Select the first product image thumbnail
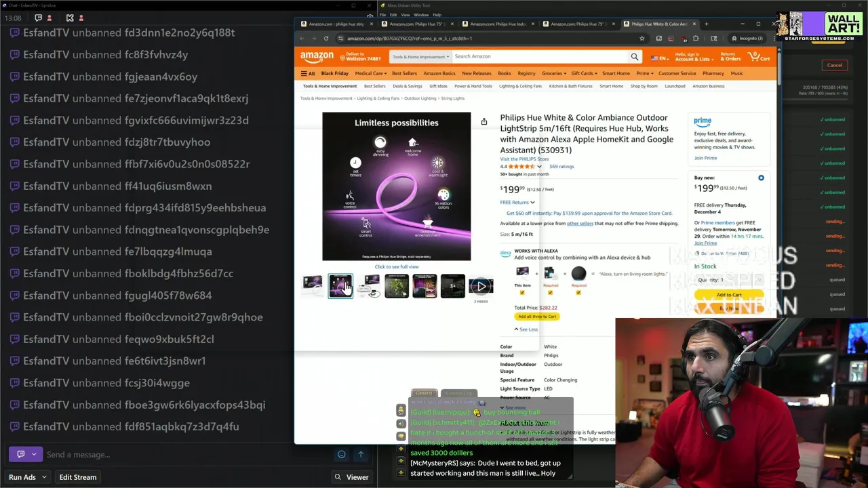 (x=313, y=286)
